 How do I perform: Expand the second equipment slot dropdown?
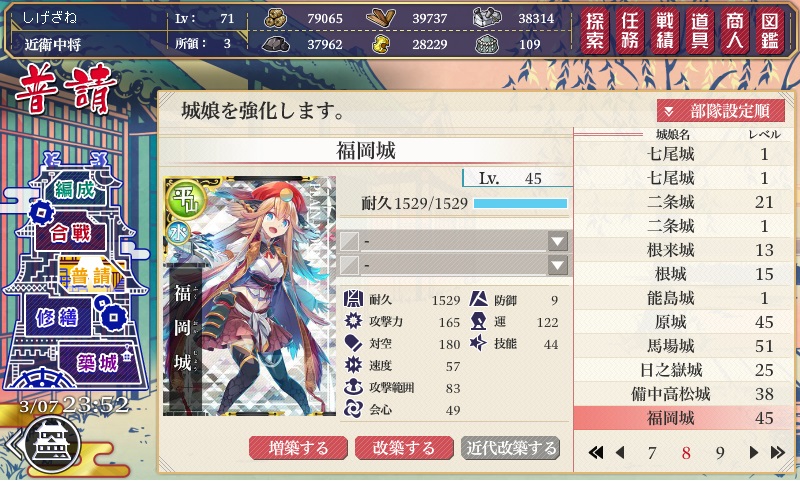click(x=558, y=265)
